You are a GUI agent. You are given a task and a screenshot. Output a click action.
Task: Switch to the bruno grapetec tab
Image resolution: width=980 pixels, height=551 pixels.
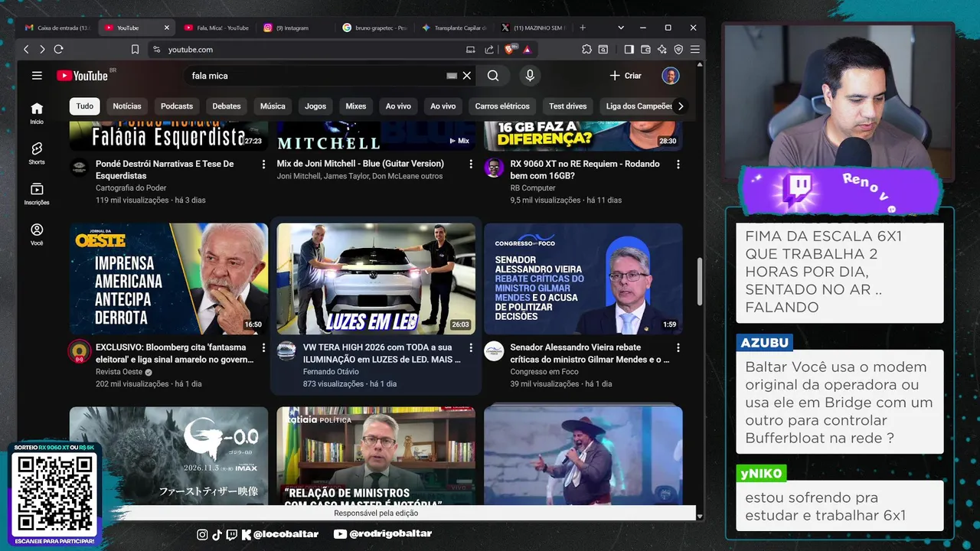376,28
